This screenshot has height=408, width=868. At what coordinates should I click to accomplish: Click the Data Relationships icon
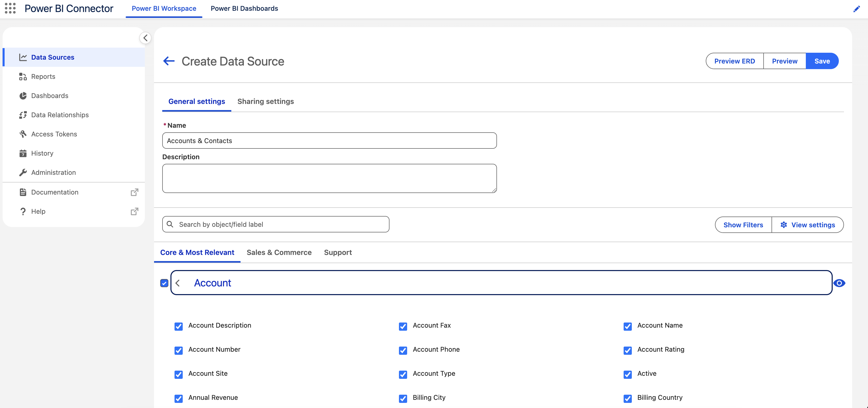pyautogui.click(x=23, y=115)
